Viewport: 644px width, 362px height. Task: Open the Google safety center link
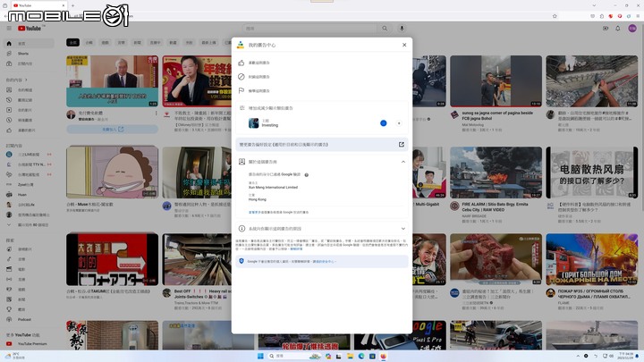(323, 261)
